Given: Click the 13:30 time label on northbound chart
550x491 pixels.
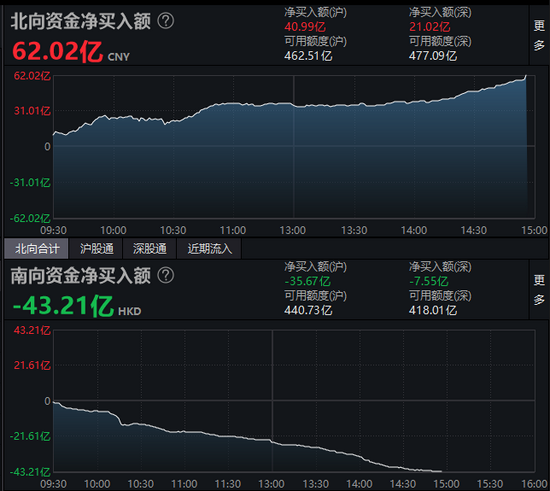Looking at the screenshot, I should point(354,230).
